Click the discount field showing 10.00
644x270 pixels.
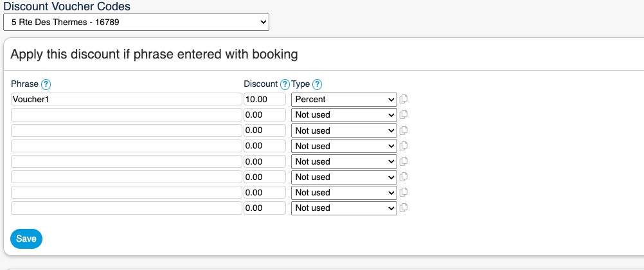tap(264, 99)
